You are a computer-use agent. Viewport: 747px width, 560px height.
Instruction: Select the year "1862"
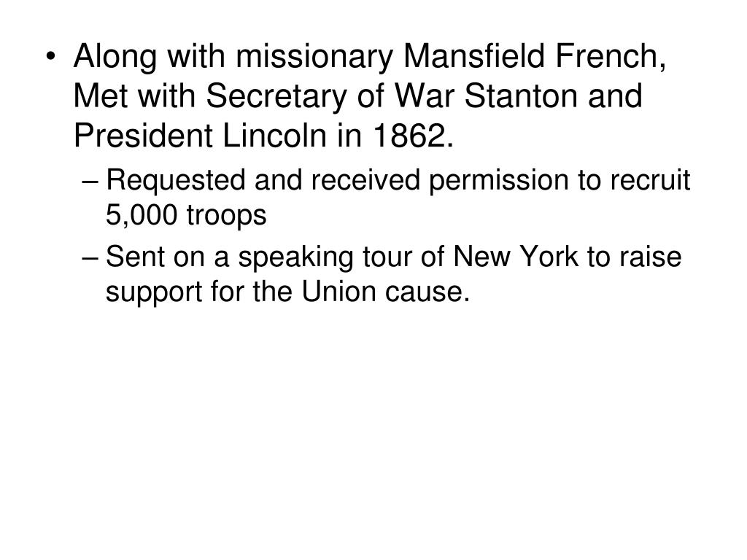tap(409, 136)
